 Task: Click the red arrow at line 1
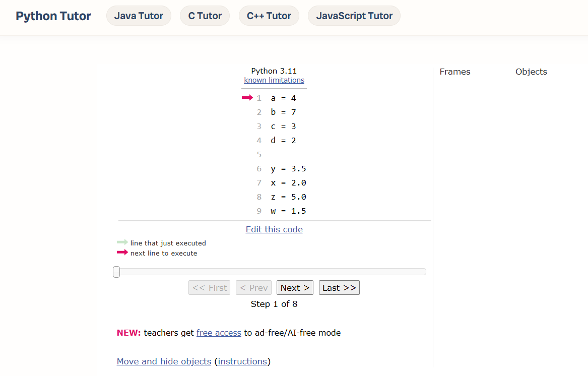tap(247, 98)
